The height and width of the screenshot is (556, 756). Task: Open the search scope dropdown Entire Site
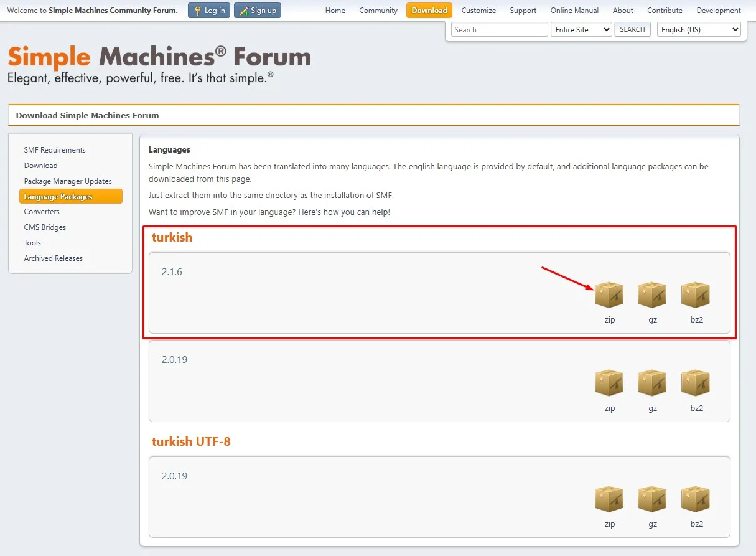[x=581, y=29]
